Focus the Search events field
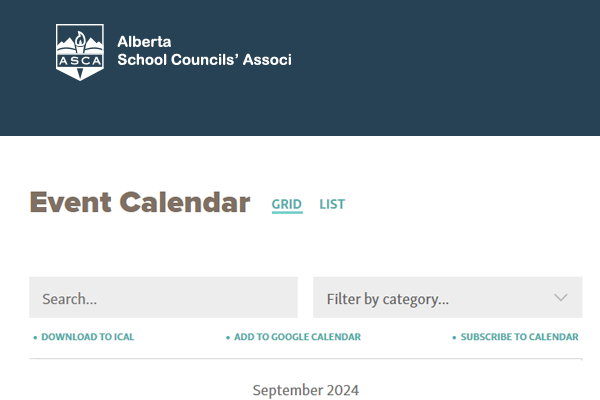 click(x=163, y=298)
